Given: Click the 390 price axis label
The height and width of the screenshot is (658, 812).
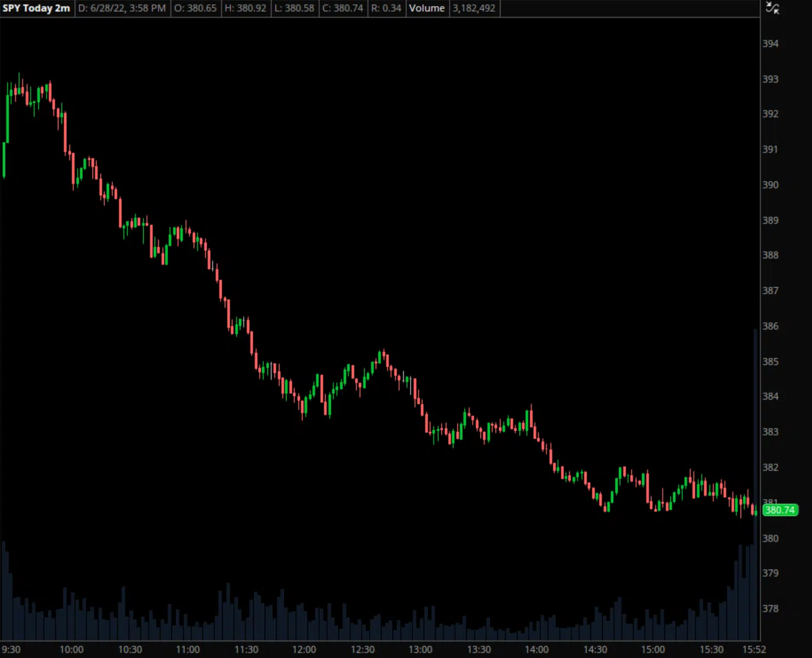Looking at the screenshot, I should [771, 185].
